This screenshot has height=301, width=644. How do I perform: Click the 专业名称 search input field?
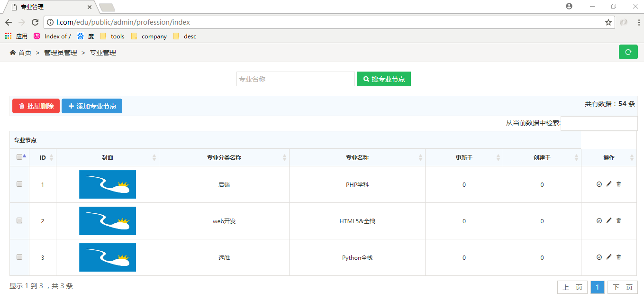coord(295,79)
